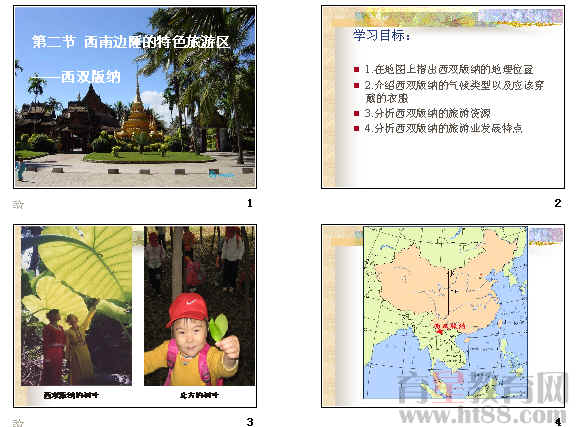Click the 学习目标 heading
The width and height of the screenshot is (584, 427).
[382, 35]
